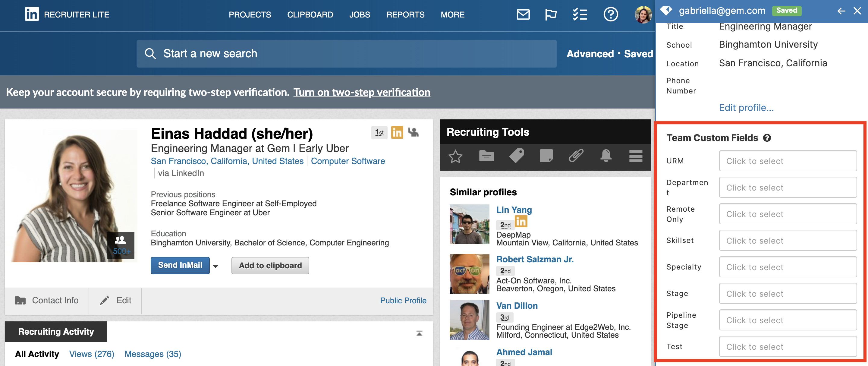
Task: Open Remote Only custom field dropdown
Action: tap(788, 214)
